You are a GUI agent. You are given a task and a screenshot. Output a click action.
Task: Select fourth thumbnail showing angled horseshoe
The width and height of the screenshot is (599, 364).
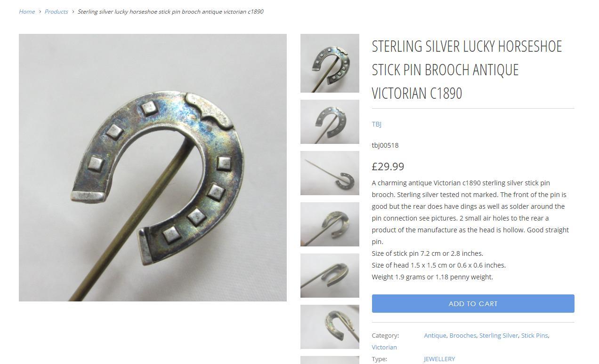point(330,224)
